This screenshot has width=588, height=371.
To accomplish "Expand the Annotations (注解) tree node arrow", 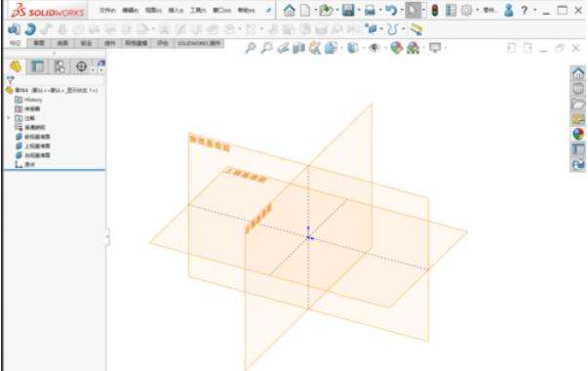I will pyautogui.click(x=9, y=118).
